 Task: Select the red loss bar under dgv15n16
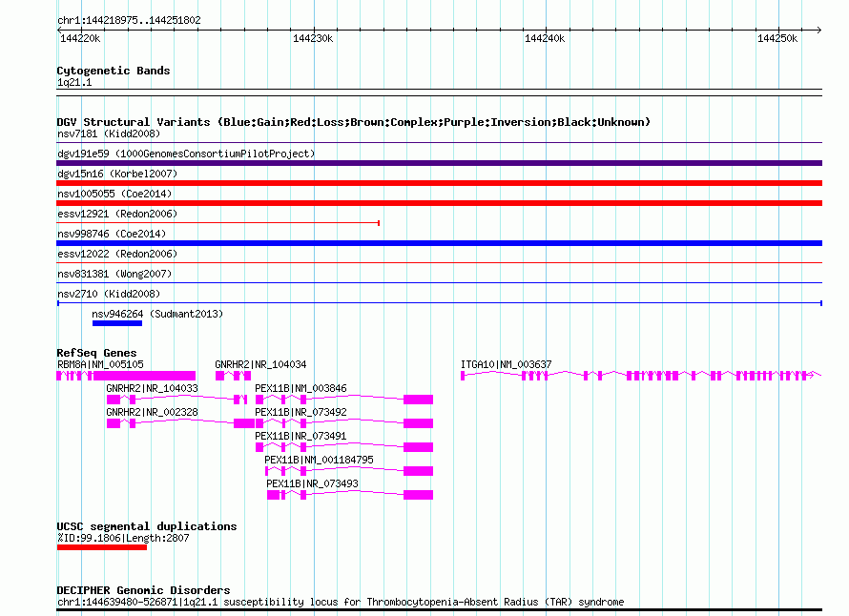pos(439,183)
